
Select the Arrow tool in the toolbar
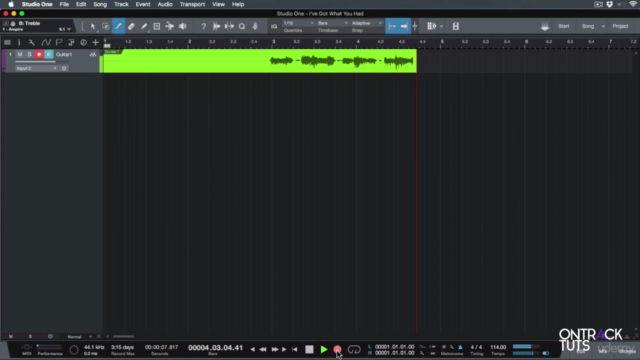coord(93,27)
